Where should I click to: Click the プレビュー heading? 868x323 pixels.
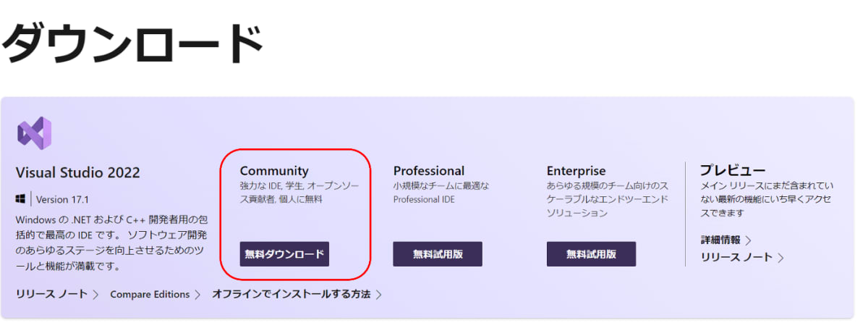733,170
